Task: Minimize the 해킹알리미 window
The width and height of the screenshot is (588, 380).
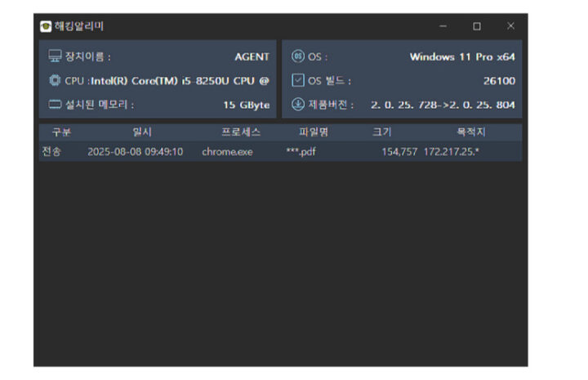Action: point(443,26)
